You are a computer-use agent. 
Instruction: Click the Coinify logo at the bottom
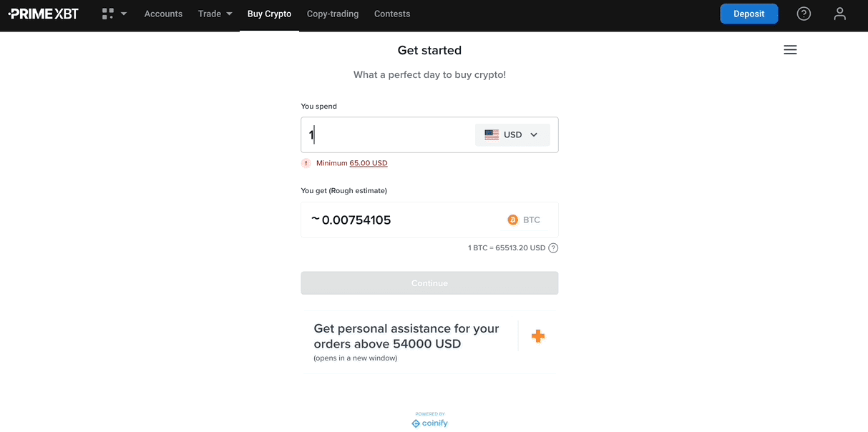click(x=429, y=423)
